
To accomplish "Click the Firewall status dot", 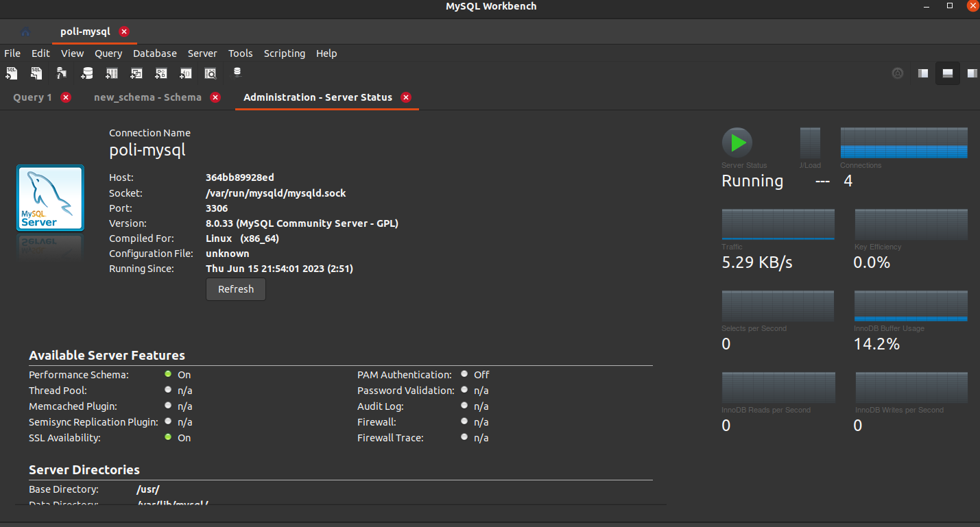I will pos(464,421).
